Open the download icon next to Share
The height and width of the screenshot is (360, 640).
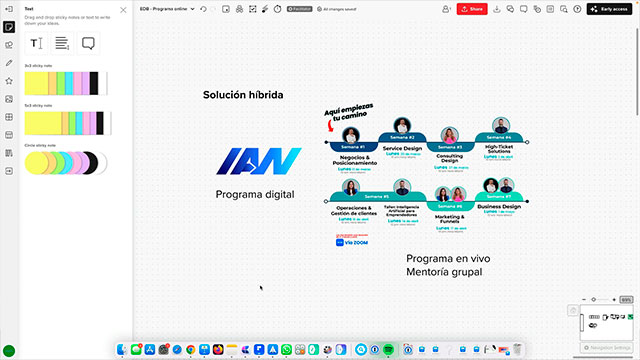[x=497, y=9]
